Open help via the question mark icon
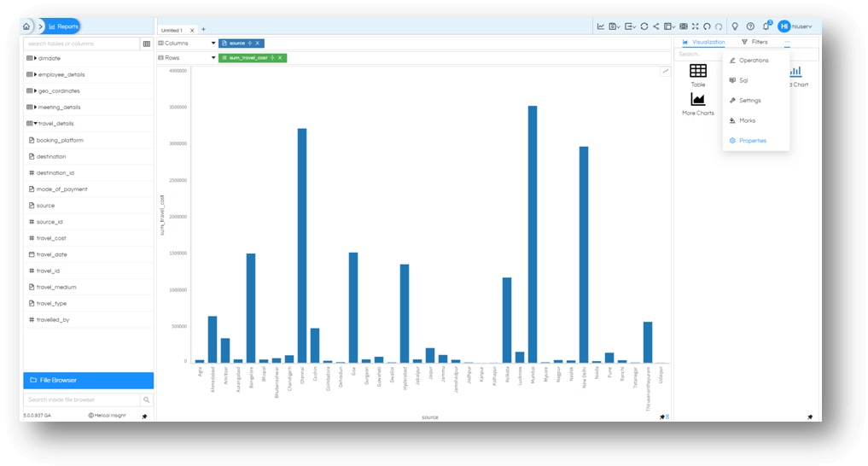Screen dimensions: 868x466 750,26
